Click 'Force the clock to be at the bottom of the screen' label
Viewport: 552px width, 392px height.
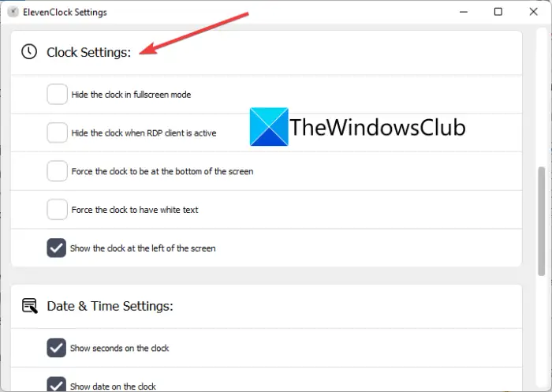coord(162,171)
